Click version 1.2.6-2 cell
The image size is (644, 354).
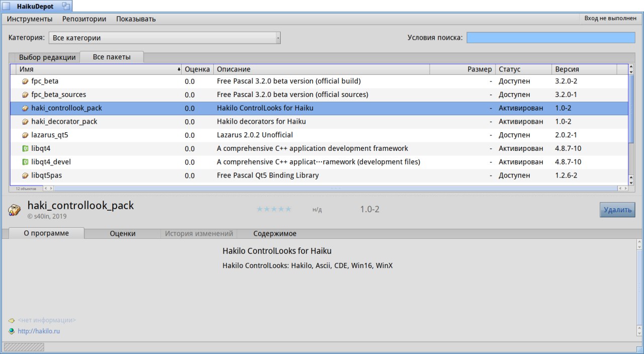pos(566,175)
